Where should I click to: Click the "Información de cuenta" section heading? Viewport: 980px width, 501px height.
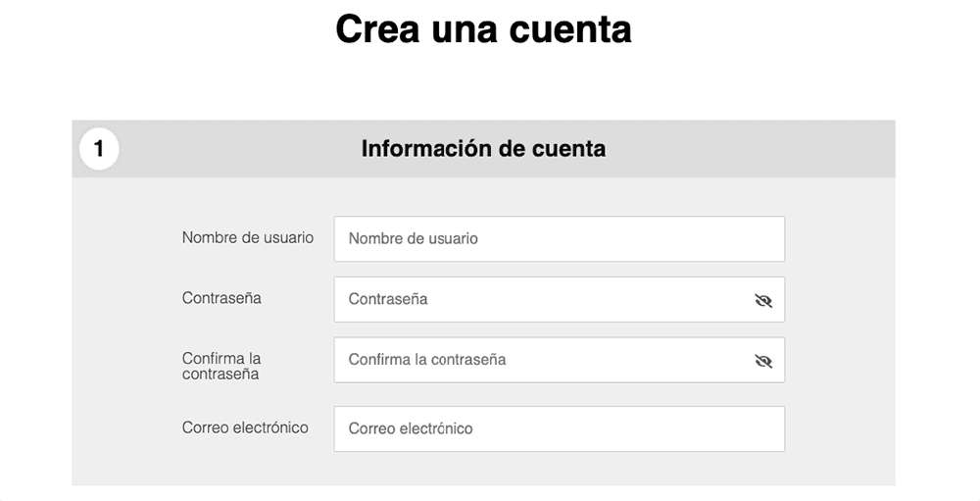483,149
